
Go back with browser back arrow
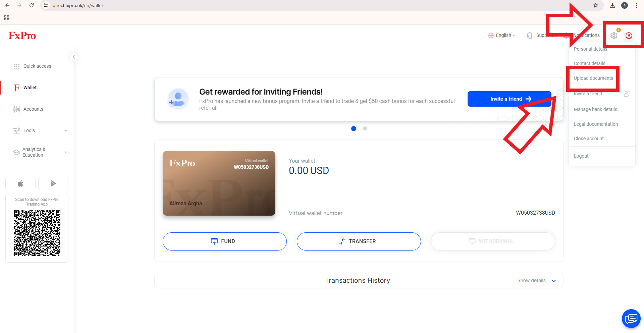[7, 5]
